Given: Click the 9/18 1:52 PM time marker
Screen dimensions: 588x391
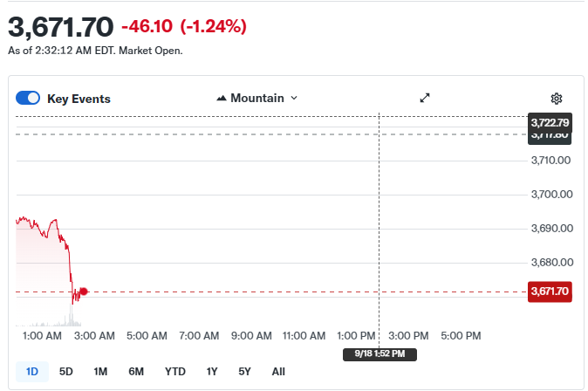Looking at the screenshot, I should (x=379, y=354).
